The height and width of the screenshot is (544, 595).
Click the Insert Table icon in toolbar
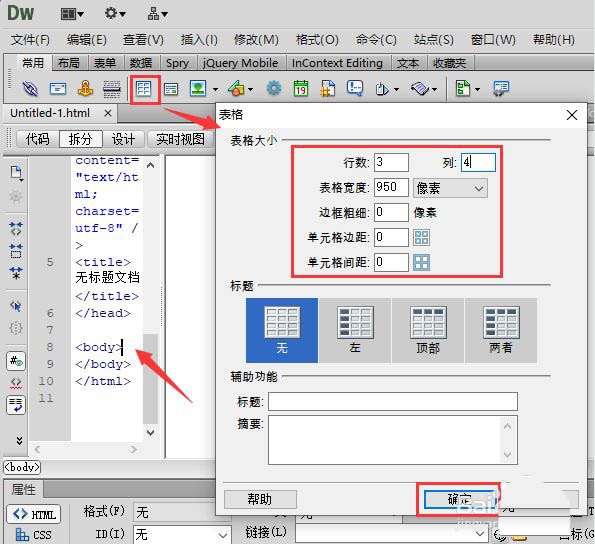tap(144, 89)
